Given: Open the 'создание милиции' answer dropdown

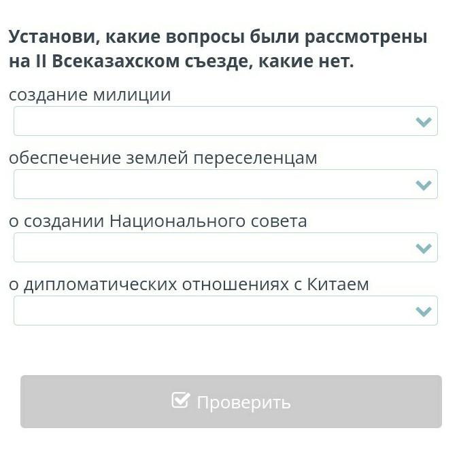Looking at the screenshot, I should click(x=225, y=122).
